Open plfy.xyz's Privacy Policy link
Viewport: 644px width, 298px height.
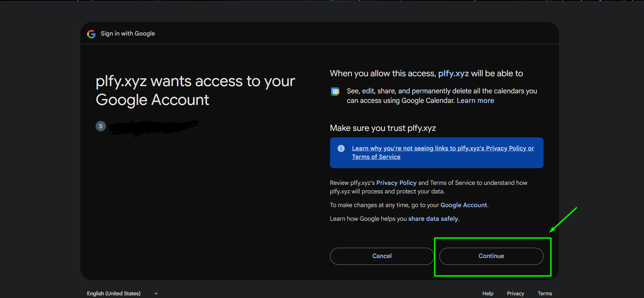point(396,183)
